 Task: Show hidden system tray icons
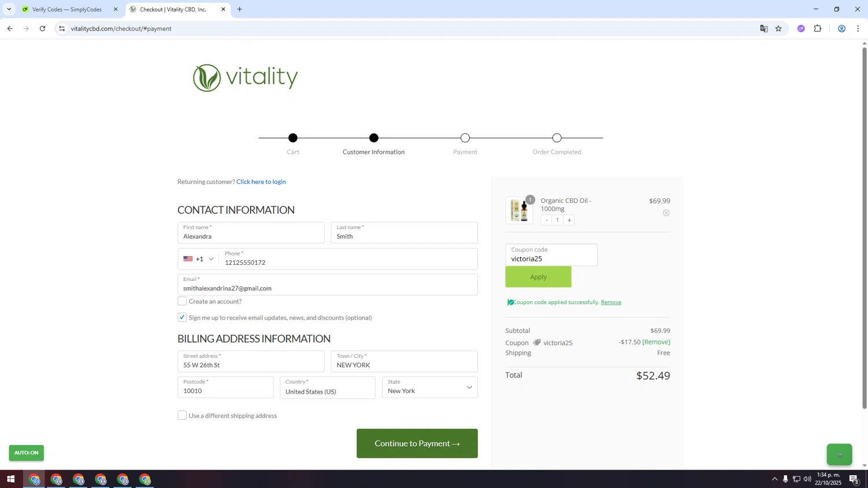(774, 479)
